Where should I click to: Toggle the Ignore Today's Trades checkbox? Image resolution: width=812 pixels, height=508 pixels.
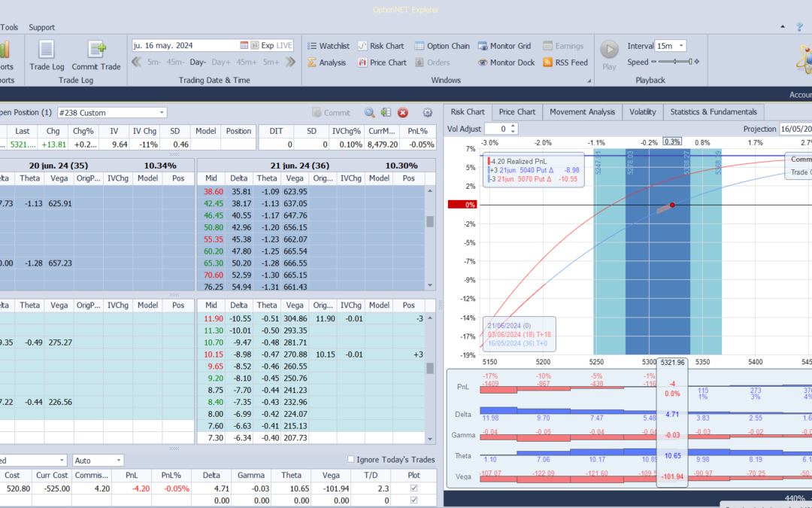[351, 459]
